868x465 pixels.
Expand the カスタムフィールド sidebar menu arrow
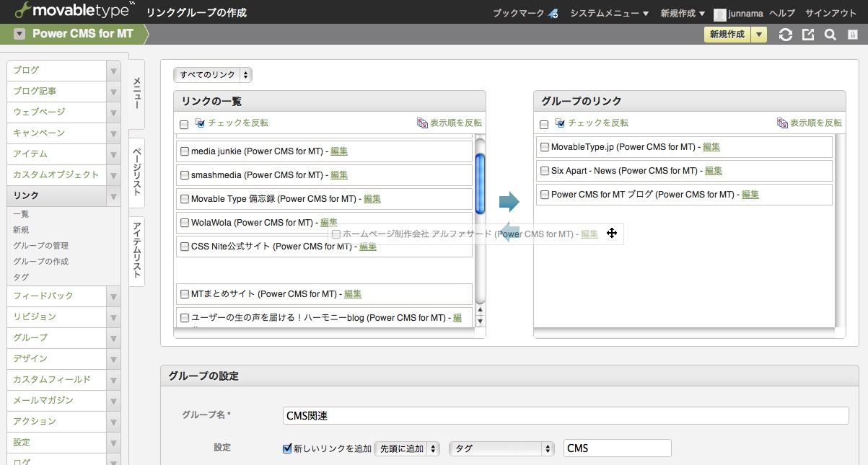point(113,380)
